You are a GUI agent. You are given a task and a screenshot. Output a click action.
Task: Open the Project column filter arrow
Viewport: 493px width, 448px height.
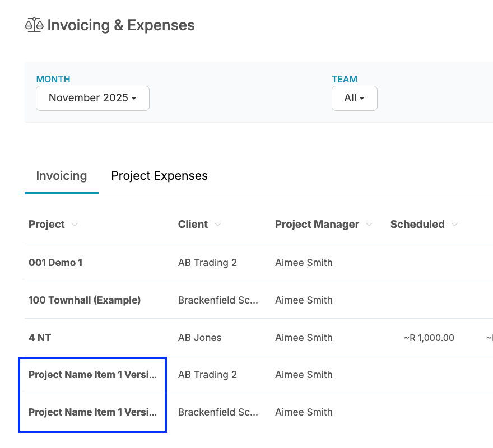point(75,225)
